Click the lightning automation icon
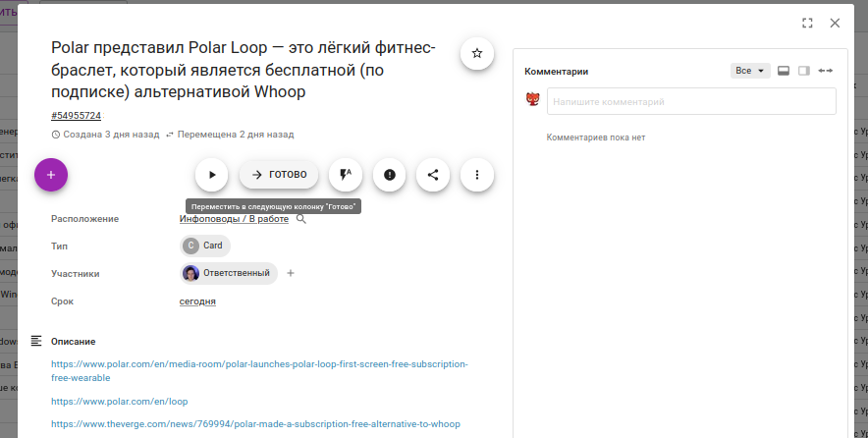The height and width of the screenshot is (438, 868). (345, 175)
